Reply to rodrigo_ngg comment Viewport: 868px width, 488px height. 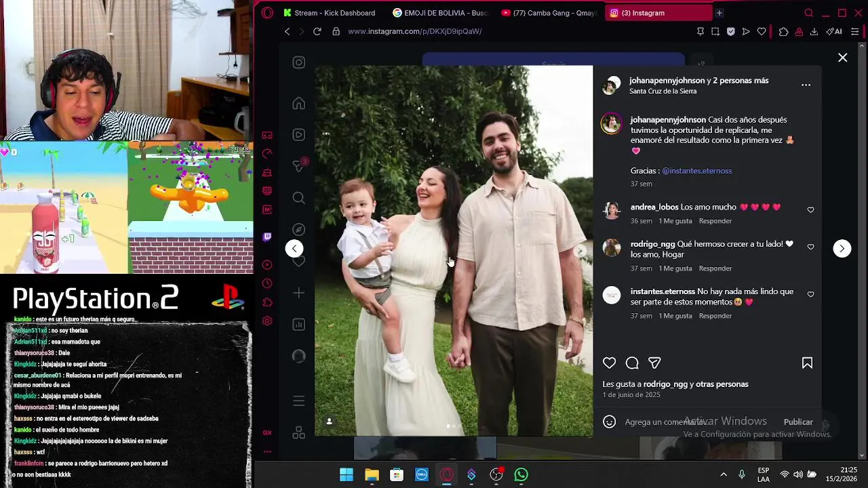(x=715, y=268)
